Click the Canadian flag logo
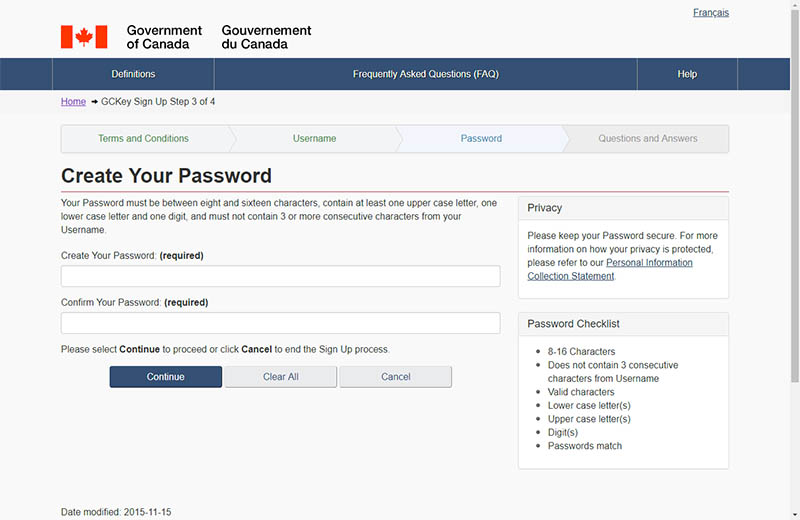 point(84,37)
